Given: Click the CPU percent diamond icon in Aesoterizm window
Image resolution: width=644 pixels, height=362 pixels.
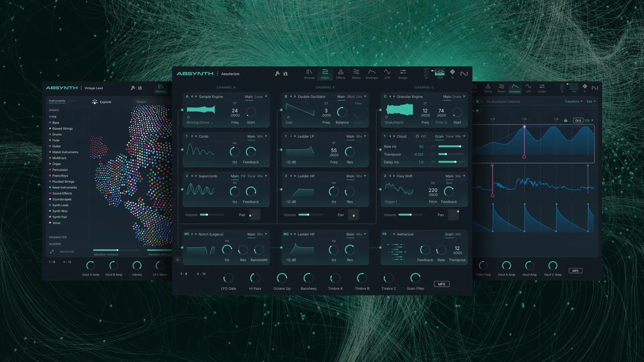Looking at the screenshot, I should tap(452, 72).
